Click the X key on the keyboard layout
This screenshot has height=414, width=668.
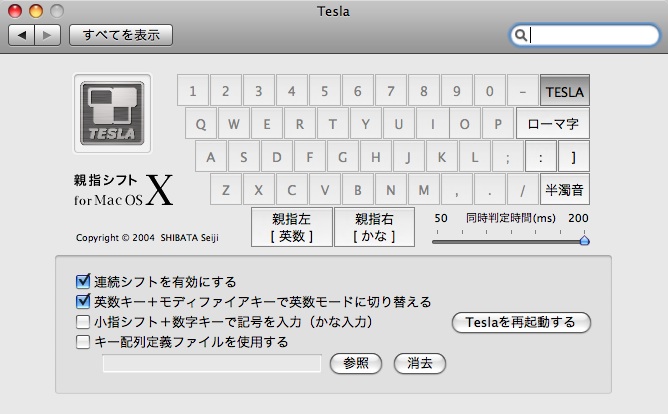[x=259, y=190]
